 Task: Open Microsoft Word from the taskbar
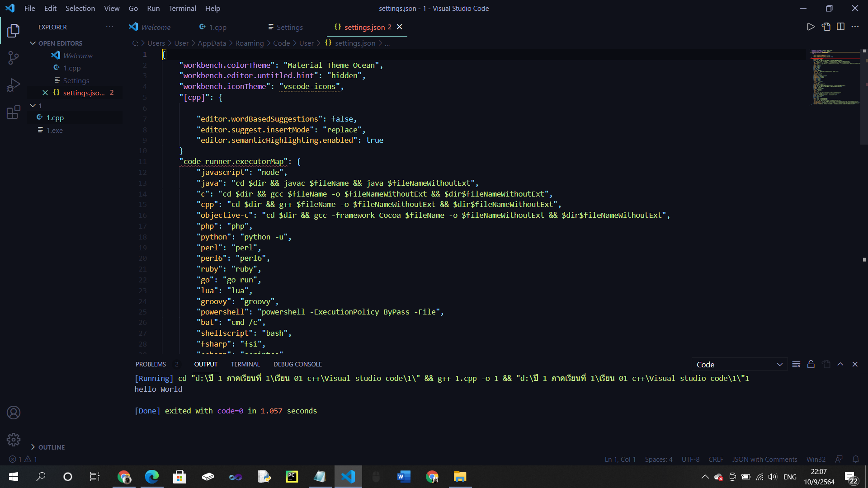[x=404, y=477]
